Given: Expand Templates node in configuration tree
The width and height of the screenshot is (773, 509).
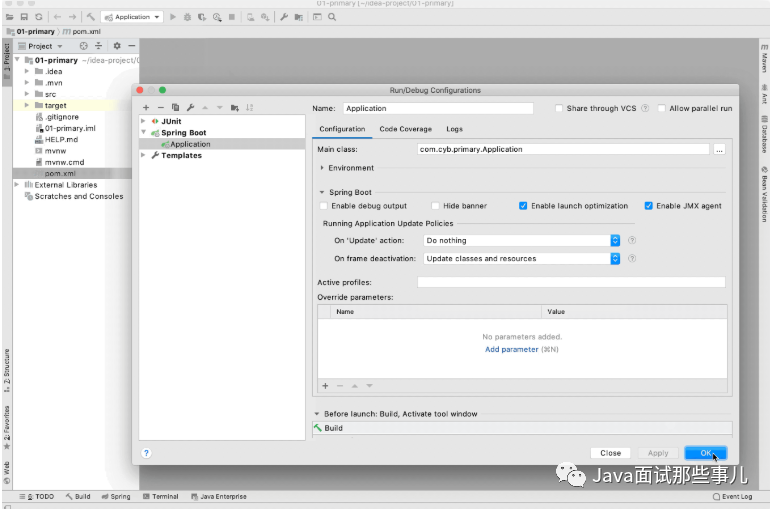Looking at the screenshot, I should click(143, 155).
